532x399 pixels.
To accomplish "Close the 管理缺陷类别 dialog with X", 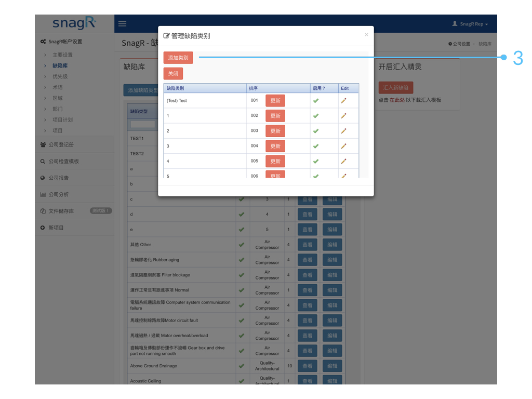I will (x=366, y=35).
